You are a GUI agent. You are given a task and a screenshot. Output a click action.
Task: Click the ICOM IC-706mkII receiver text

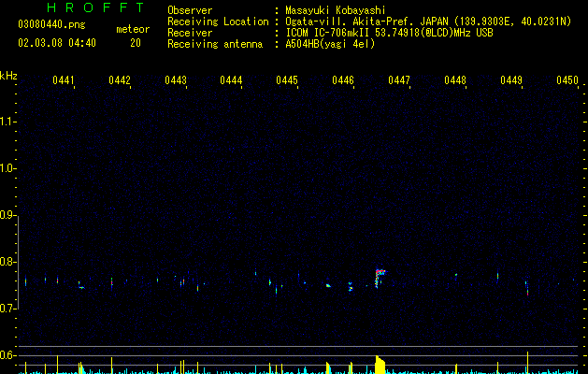[389, 33]
